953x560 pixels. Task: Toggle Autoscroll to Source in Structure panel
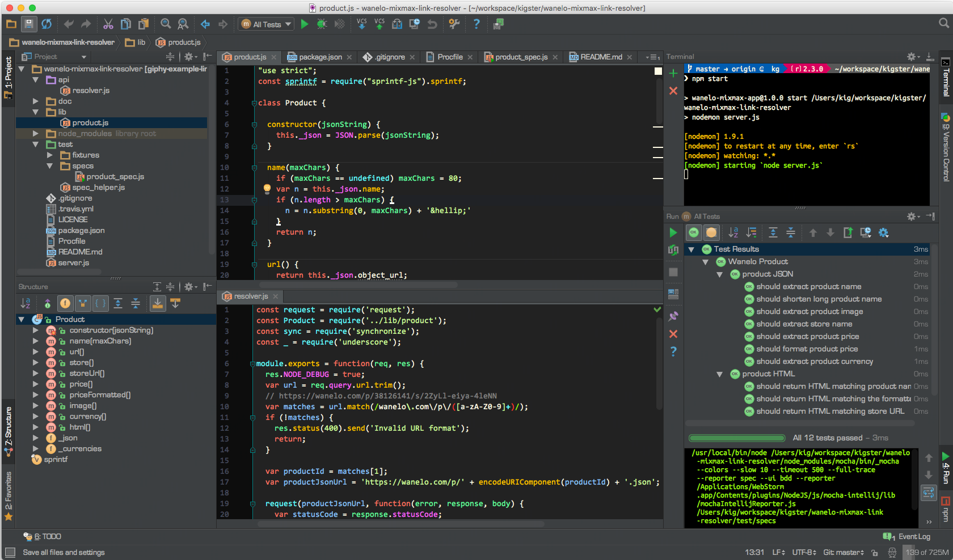click(158, 303)
